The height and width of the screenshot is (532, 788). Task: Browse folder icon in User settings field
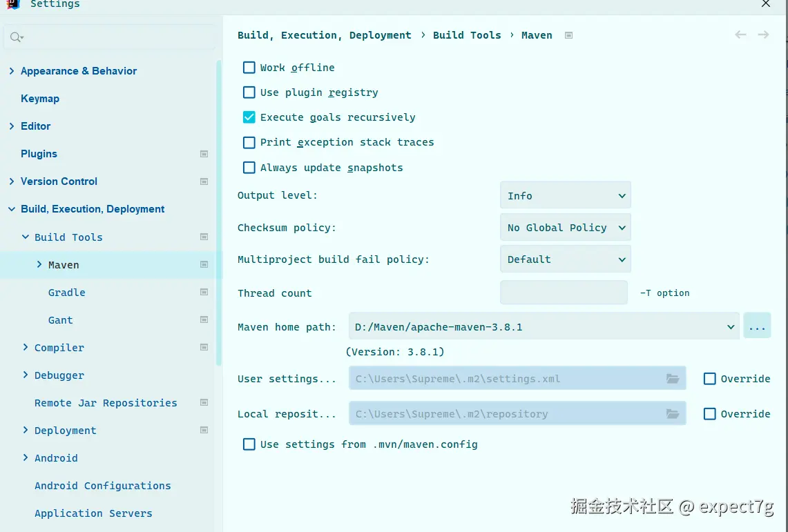tap(673, 378)
